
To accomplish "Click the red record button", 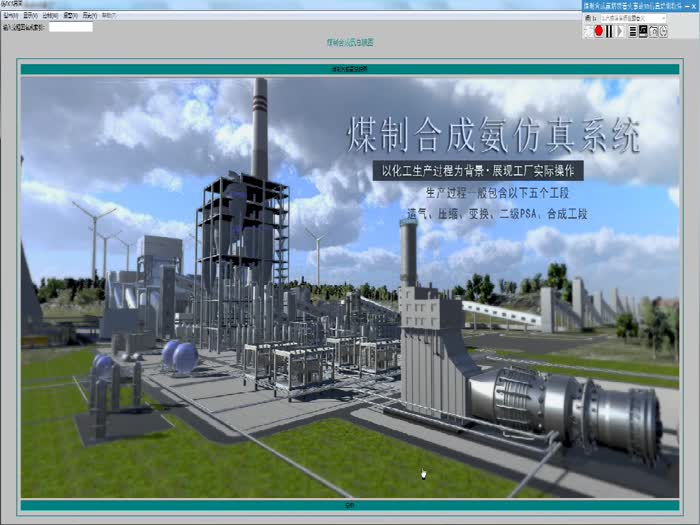I will (598, 31).
